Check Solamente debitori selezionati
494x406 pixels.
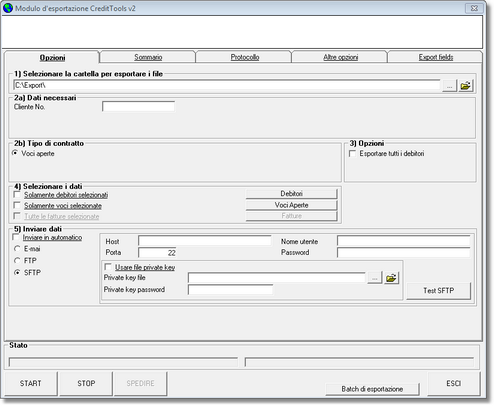pos(17,194)
